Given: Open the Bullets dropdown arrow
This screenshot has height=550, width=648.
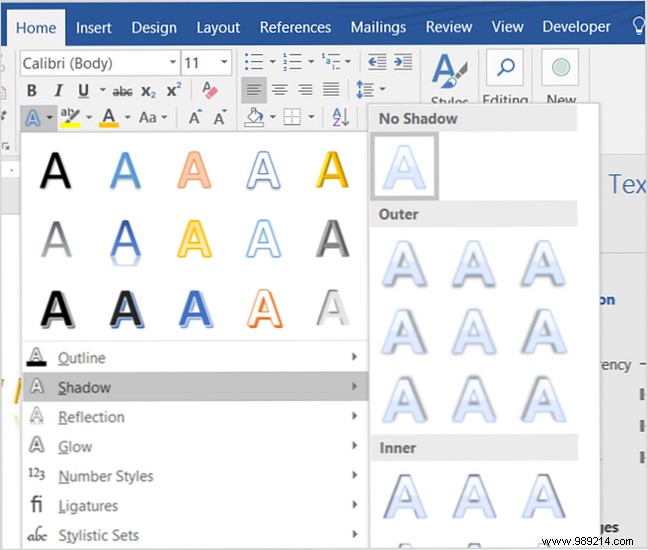Looking at the screenshot, I should [272, 62].
